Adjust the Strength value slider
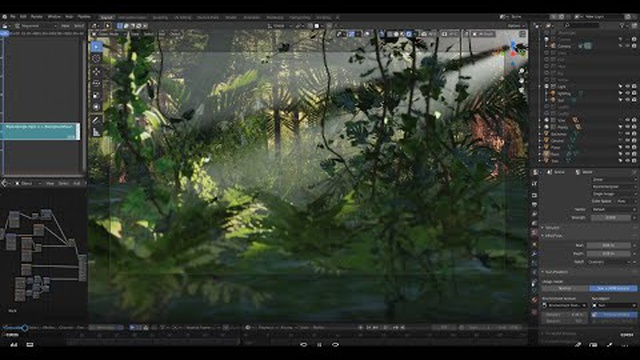Screen dimensions: 640x360 [x=611, y=218]
